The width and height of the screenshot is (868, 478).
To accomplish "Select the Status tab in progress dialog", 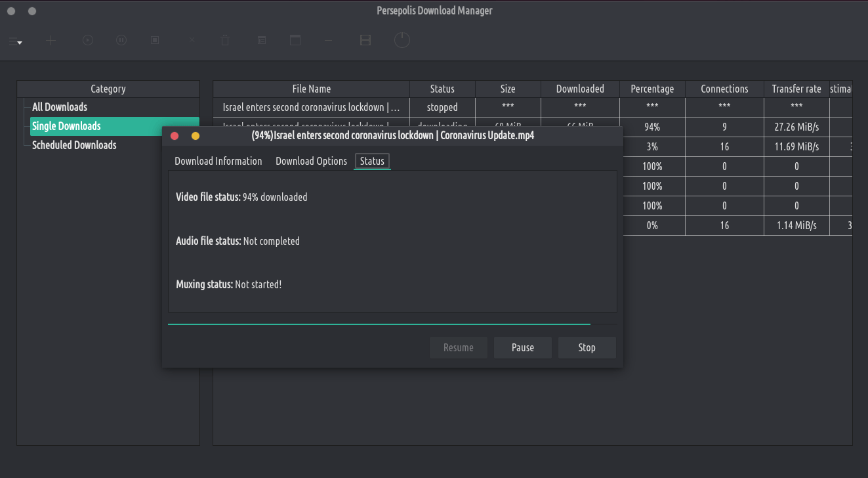I will click(x=372, y=161).
